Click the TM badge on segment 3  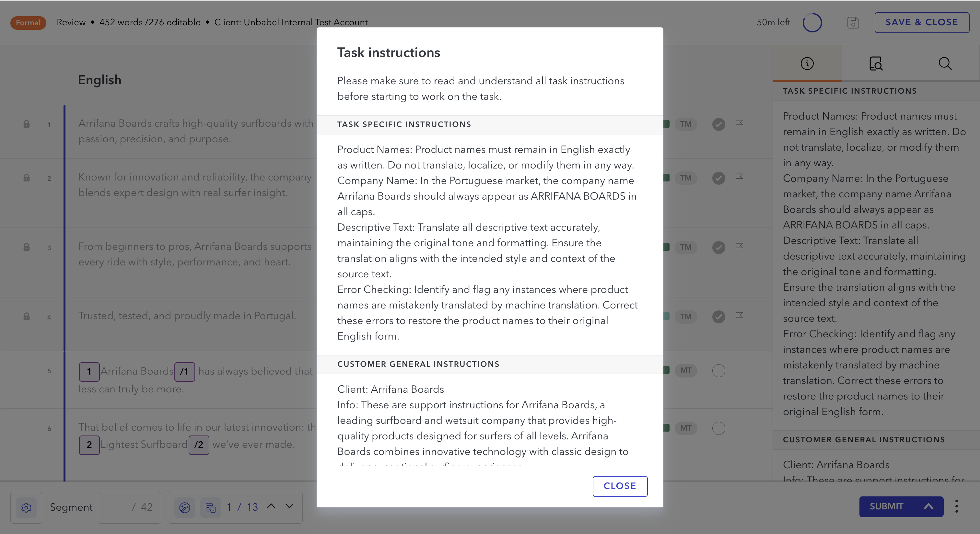coord(685,247)
